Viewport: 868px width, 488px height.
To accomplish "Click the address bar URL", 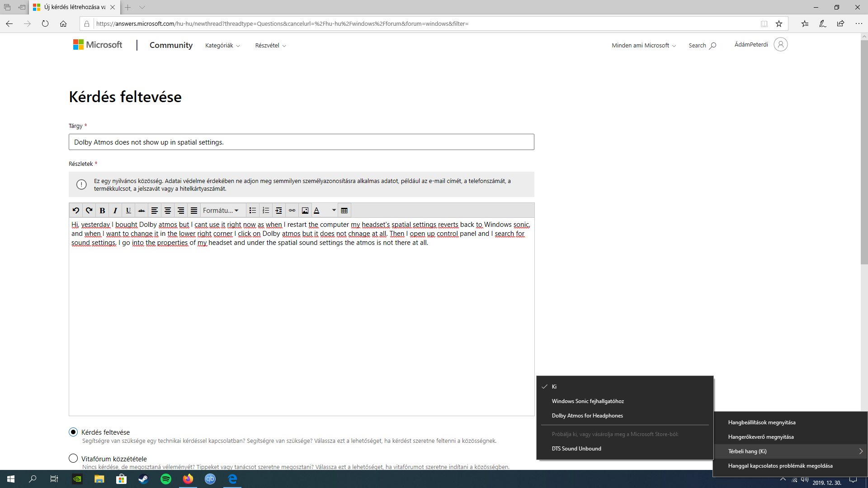I will 283,23.
